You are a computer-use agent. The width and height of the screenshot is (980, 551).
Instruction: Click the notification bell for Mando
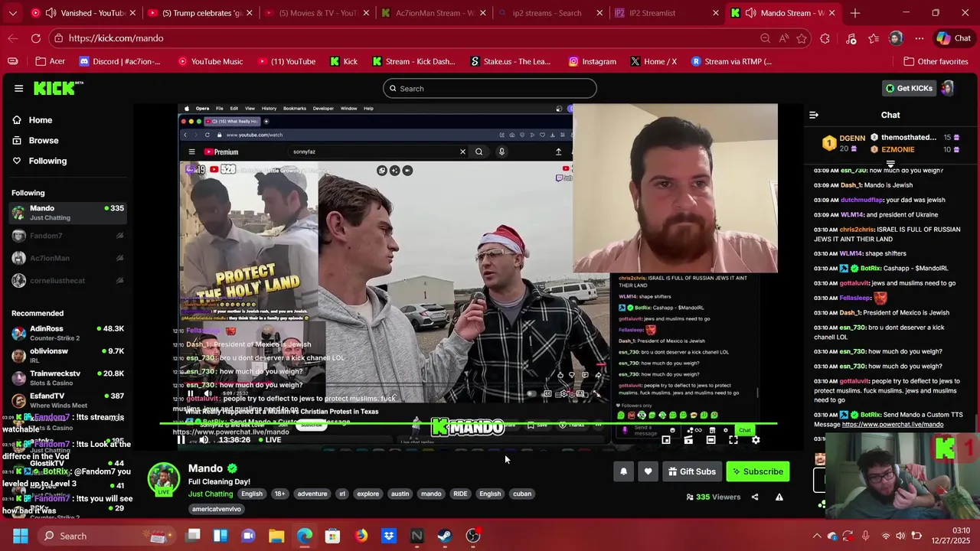[623, 471]
